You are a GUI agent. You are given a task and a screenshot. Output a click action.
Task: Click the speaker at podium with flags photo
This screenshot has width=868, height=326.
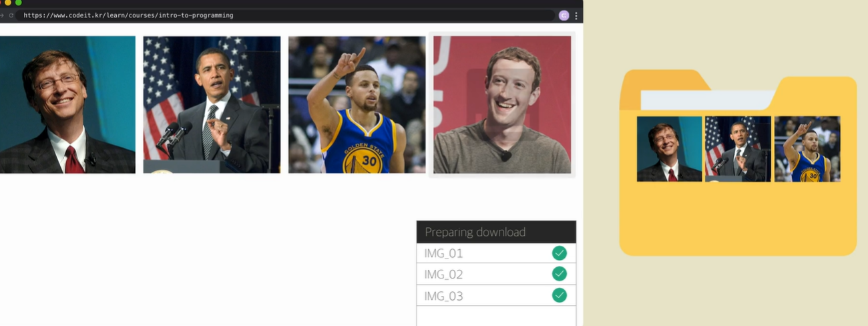click(x=212, y=105)
